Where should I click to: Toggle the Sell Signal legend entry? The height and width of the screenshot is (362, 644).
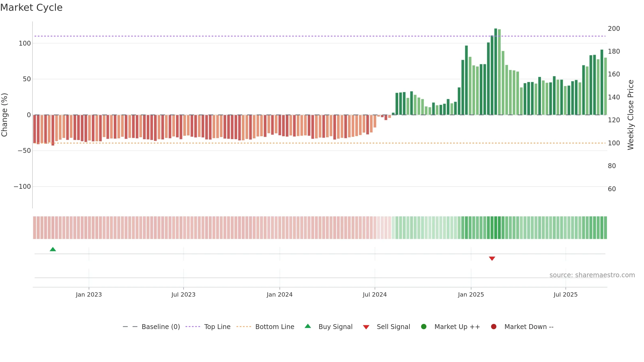point(386,327)
